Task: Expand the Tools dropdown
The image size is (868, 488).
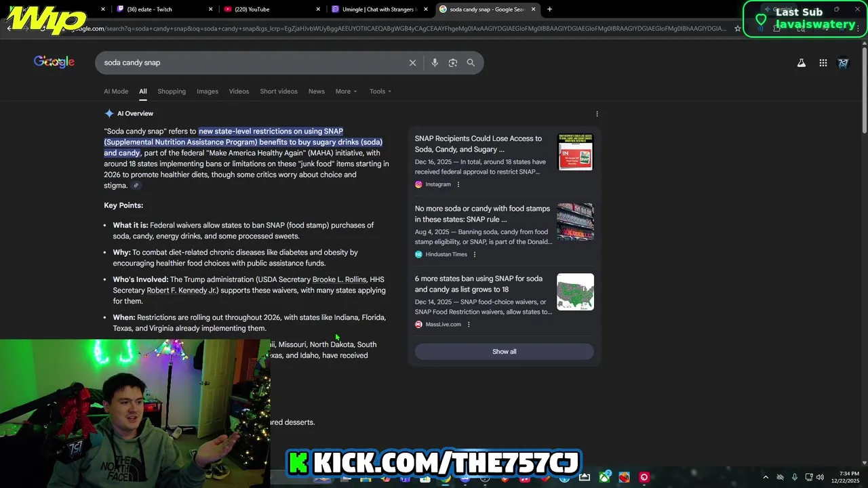Action: coord(380,91)
